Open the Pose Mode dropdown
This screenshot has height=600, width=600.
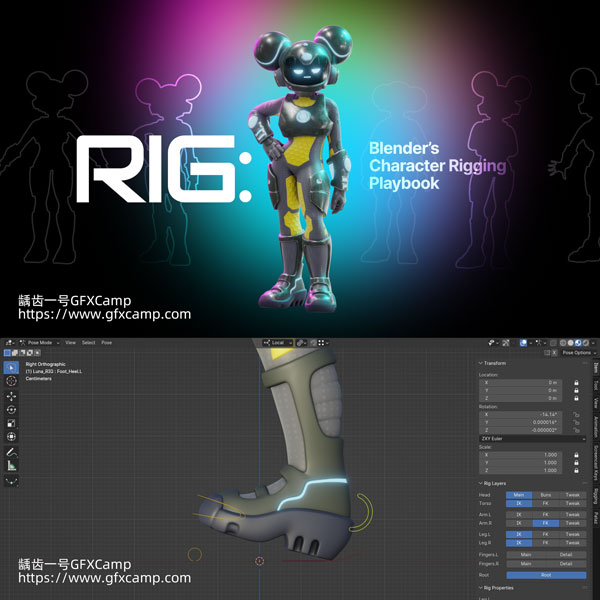[x=40, y=343]
